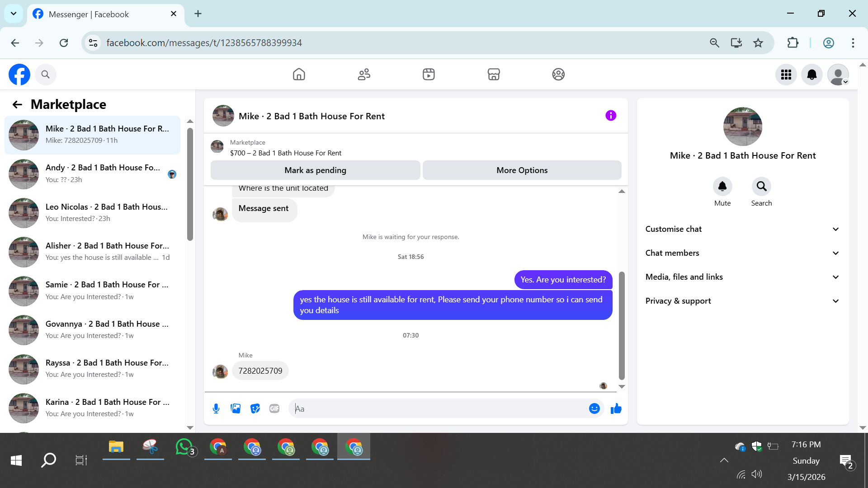The image size is (868, 488).
Task: Expand Chat members section
Action: [x=742, y=253]
